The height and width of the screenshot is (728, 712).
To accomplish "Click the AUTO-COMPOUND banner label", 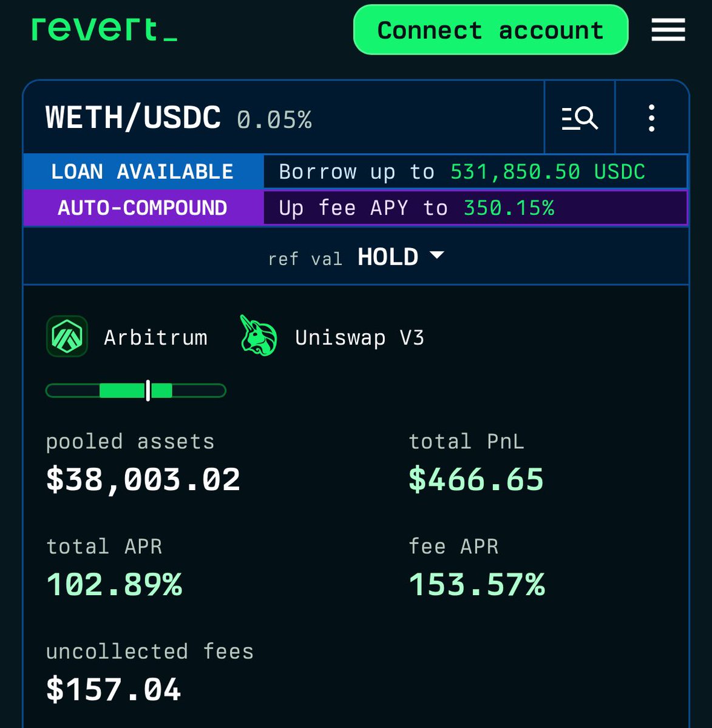I will coord(143,208).
